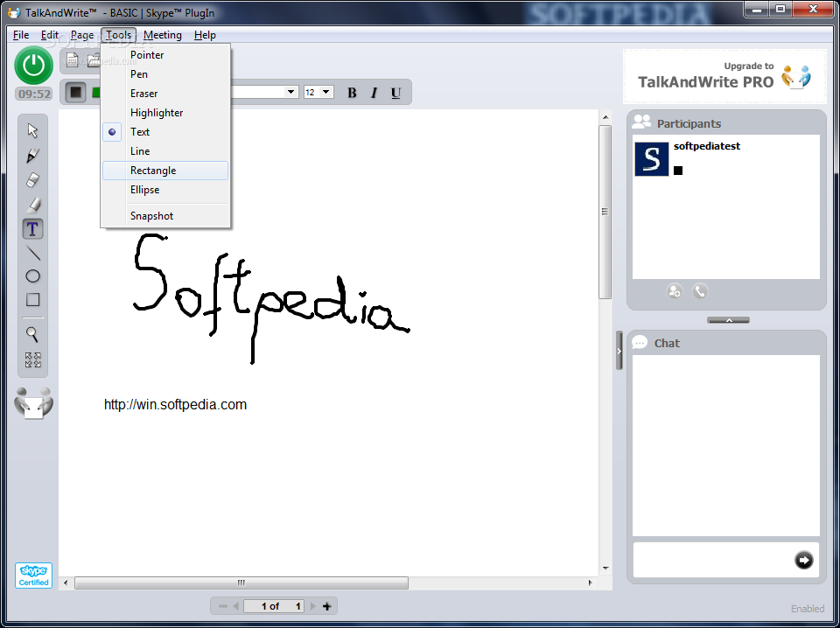Click Upgrade to TalkAndWrite PRO banner
Screen dimensions: 840x628
pos(724,77)
